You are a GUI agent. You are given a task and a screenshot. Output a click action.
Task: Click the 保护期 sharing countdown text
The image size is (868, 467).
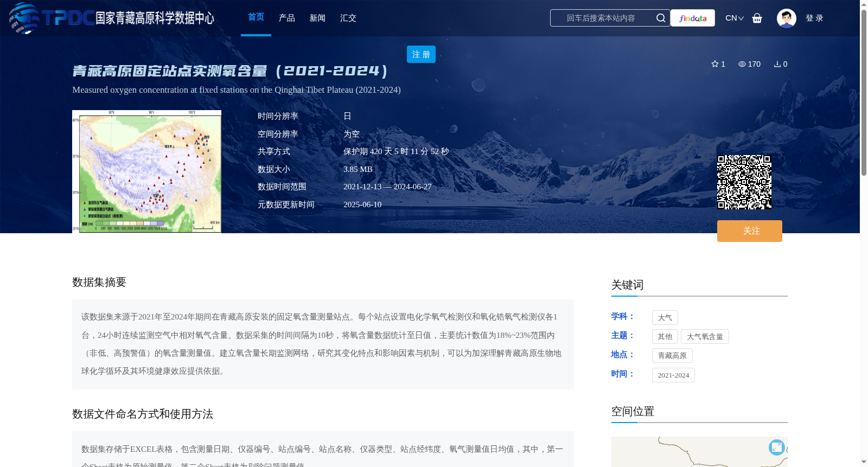pos(396,151)
